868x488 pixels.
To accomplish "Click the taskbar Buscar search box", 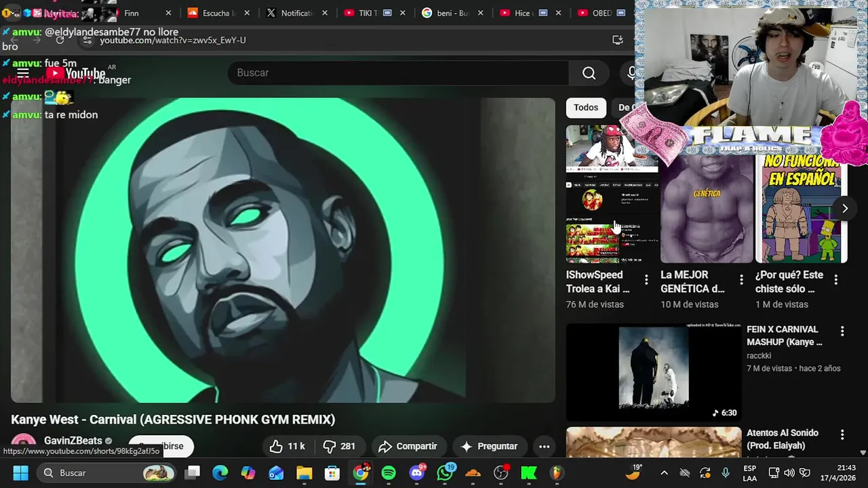I will 107,473.
